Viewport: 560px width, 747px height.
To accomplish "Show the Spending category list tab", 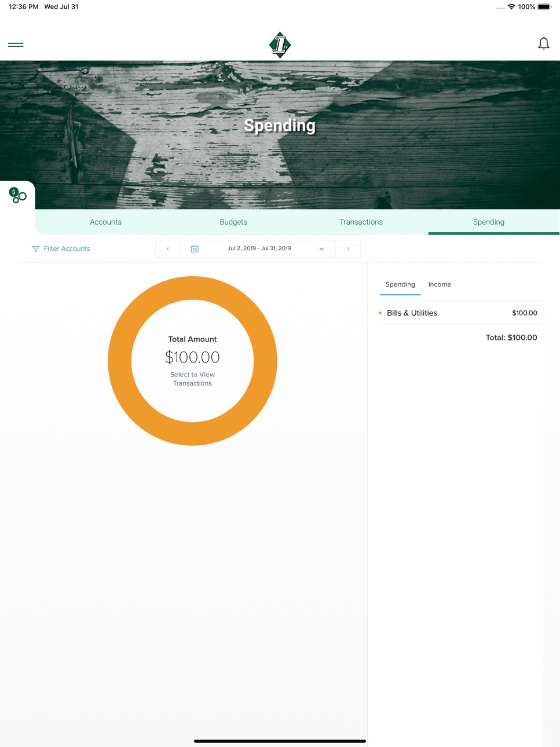I will click(x=400, y=284).
